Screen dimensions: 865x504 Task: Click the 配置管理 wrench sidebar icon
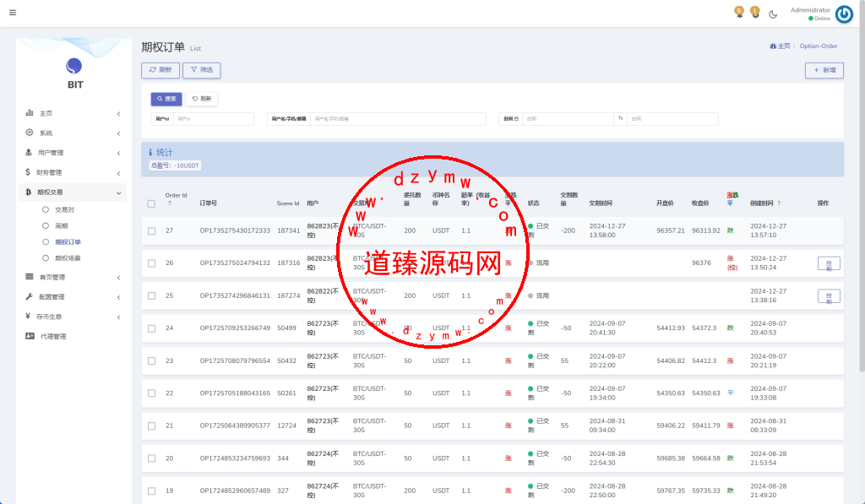coord(30,296)
